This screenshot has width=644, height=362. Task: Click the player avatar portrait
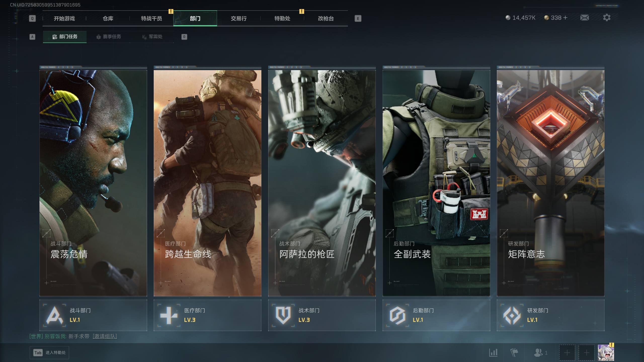[x=606, y=352]
